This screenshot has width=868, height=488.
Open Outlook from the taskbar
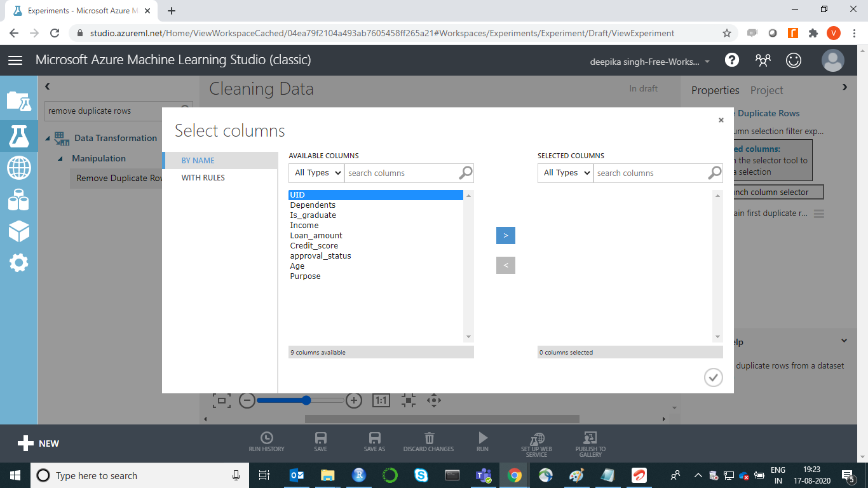297,475
